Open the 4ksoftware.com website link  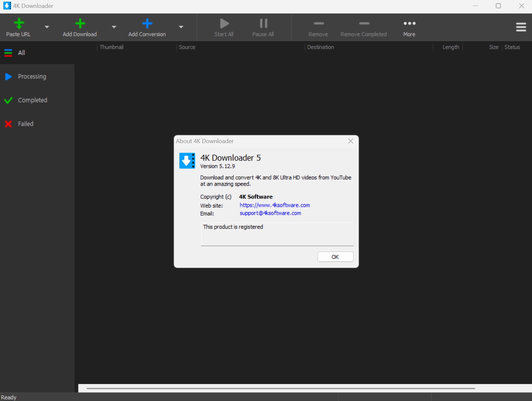pyautogui.click(x=275, y=205)
